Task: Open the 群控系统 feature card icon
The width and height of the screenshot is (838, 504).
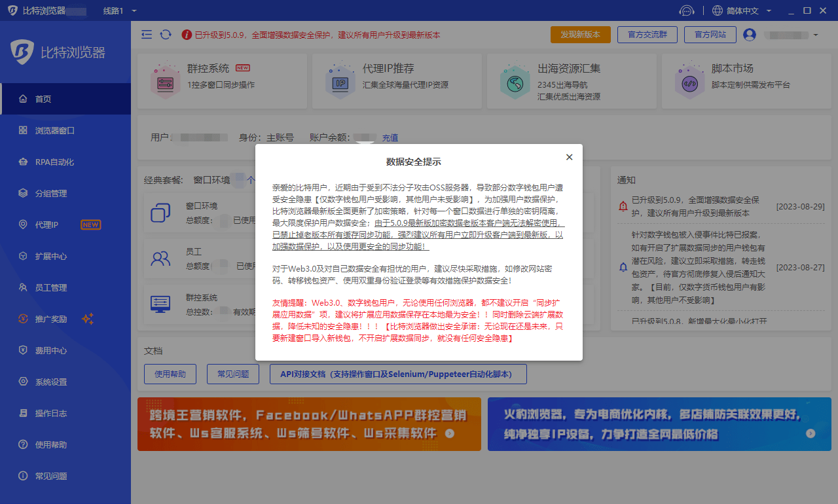Action: (x=166, y=80)
